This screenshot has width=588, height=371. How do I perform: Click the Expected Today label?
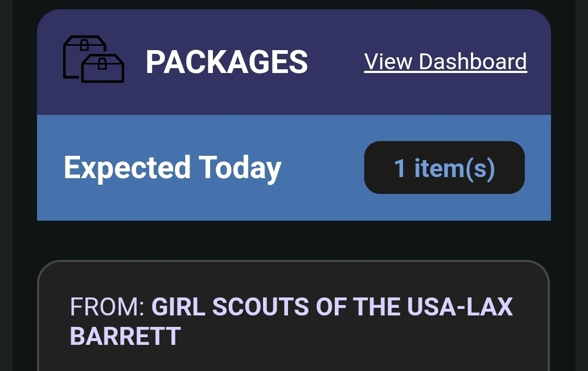(173, 168)
